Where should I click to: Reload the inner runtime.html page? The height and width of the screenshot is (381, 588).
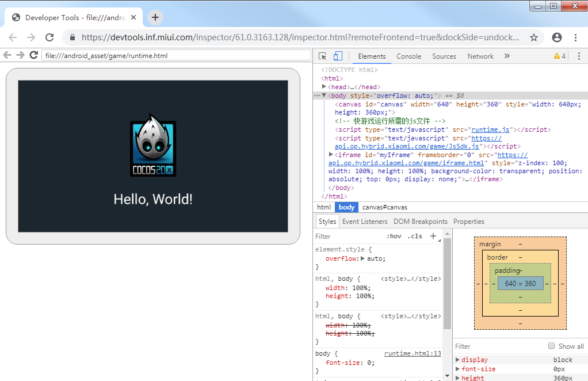(34, 55)
